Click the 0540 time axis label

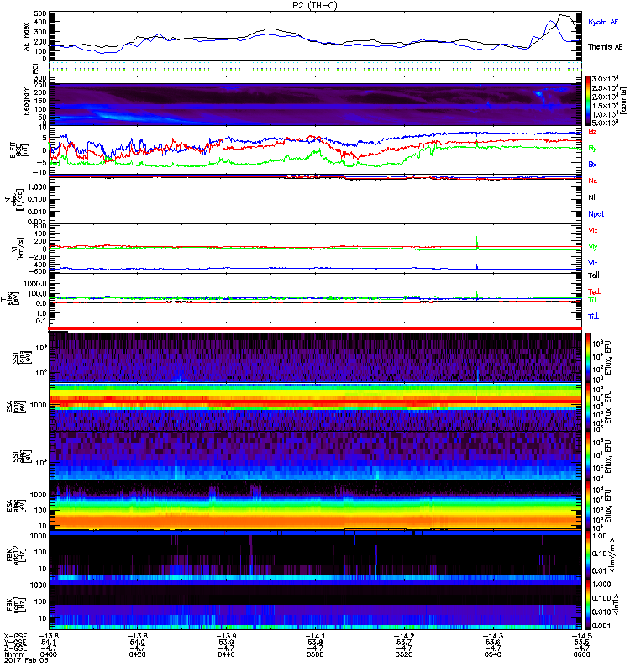click(493, 654)
